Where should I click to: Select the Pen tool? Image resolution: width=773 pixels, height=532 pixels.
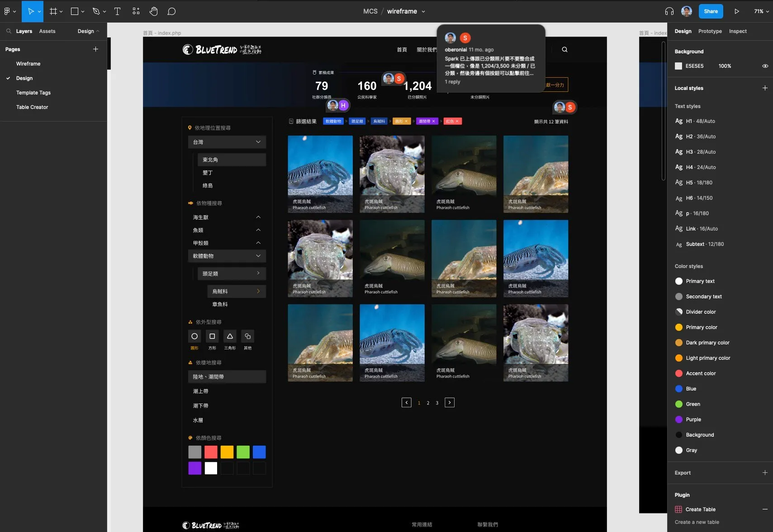pos(95,11)
